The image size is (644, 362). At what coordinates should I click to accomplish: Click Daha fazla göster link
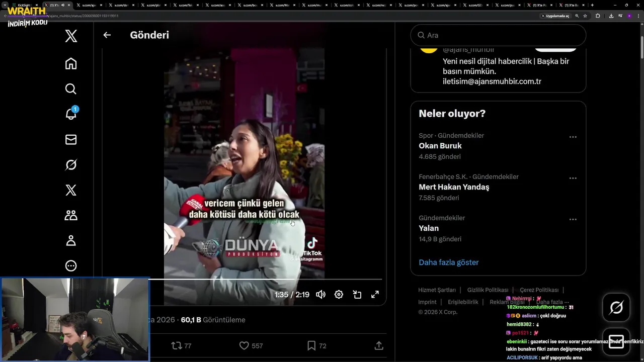coord(449,262)
